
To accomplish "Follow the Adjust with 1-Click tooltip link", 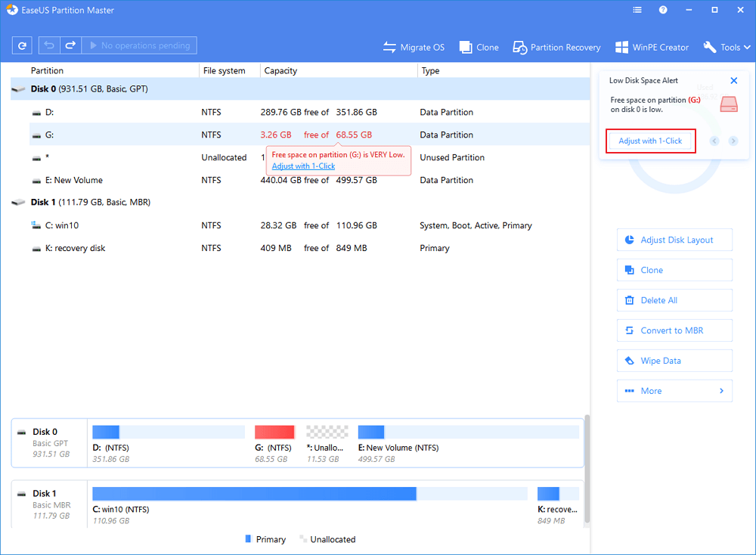I will 303,166.
